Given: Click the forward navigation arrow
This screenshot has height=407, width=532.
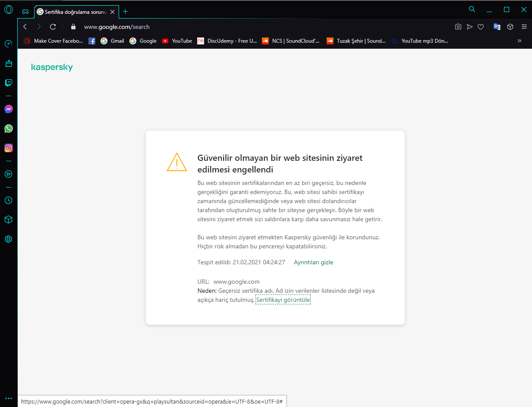Looking at the screenshot, I should (39, 27).
